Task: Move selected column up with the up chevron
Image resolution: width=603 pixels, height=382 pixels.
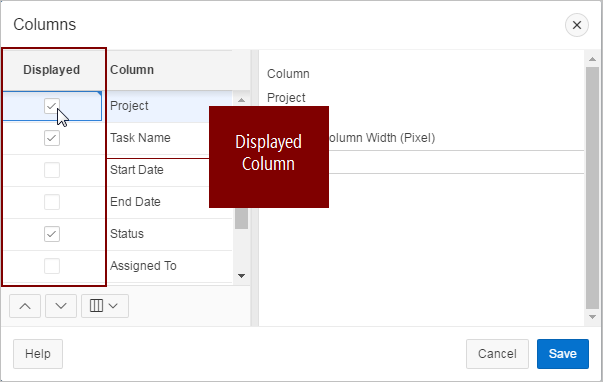Action: (25, 306)
